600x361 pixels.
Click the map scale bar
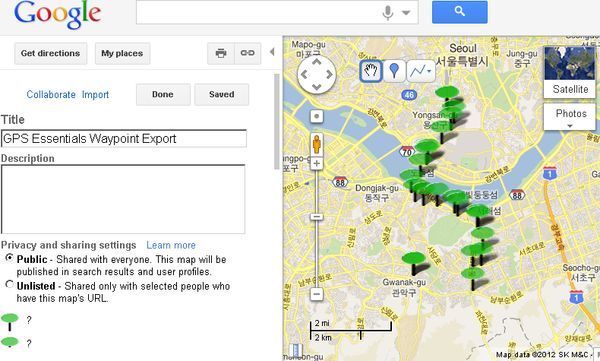pyautogui.click(x=351, y=330)
